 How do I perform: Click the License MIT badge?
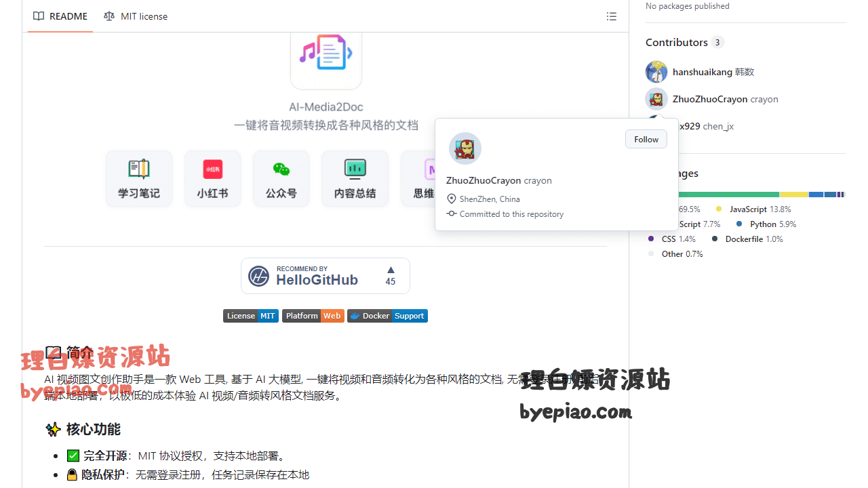coord(251,316)
